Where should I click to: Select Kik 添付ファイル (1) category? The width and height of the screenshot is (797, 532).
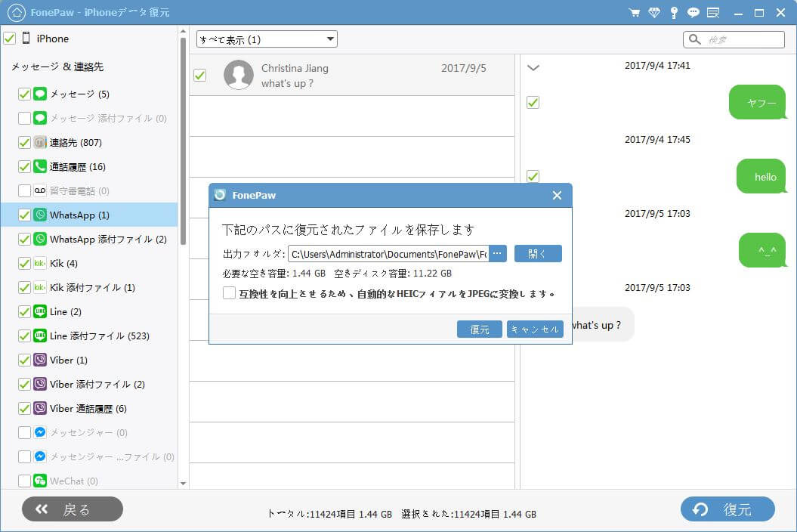[x=89, y=287]
